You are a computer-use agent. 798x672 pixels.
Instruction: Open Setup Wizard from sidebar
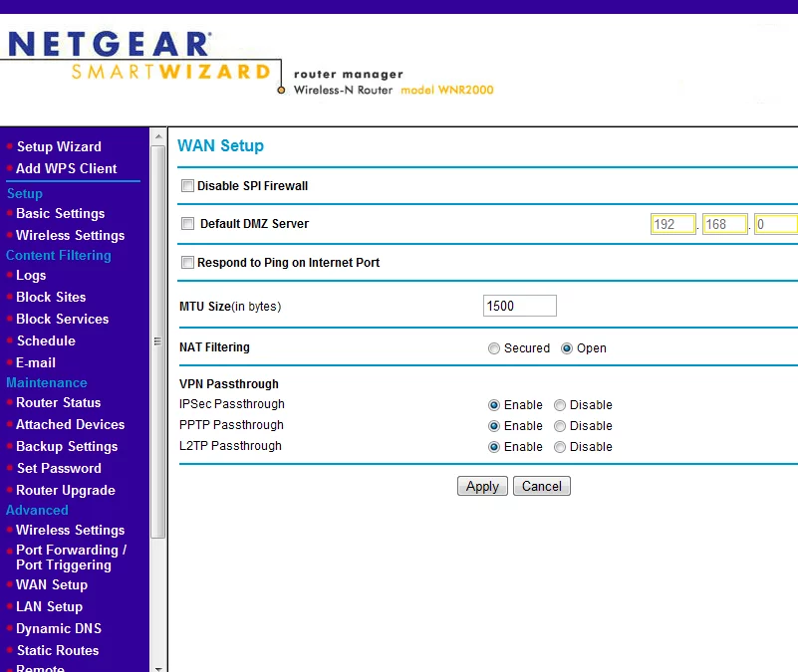59,146
